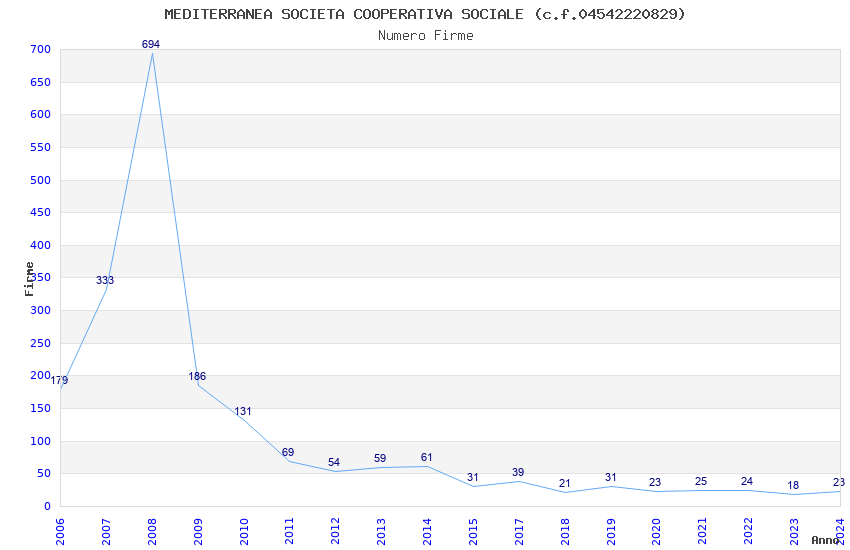The image size is (850, 550).
Task: Click the 600 y-axis tick label
Action: click(41, 114)
